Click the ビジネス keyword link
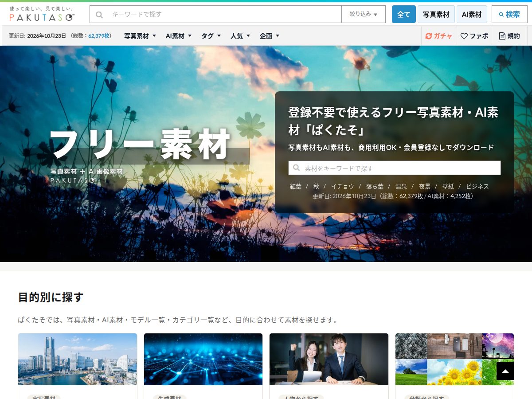Image resolution: width=532 pixels, height=399 pixels. (477, 186)
